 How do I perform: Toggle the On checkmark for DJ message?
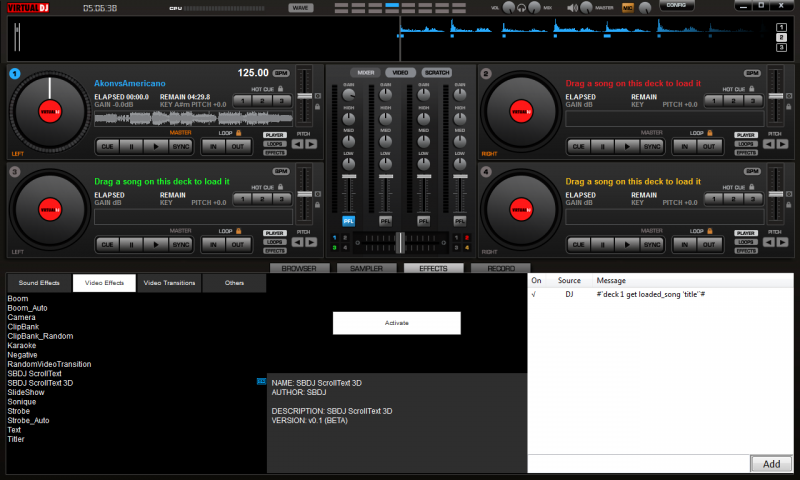534,294
